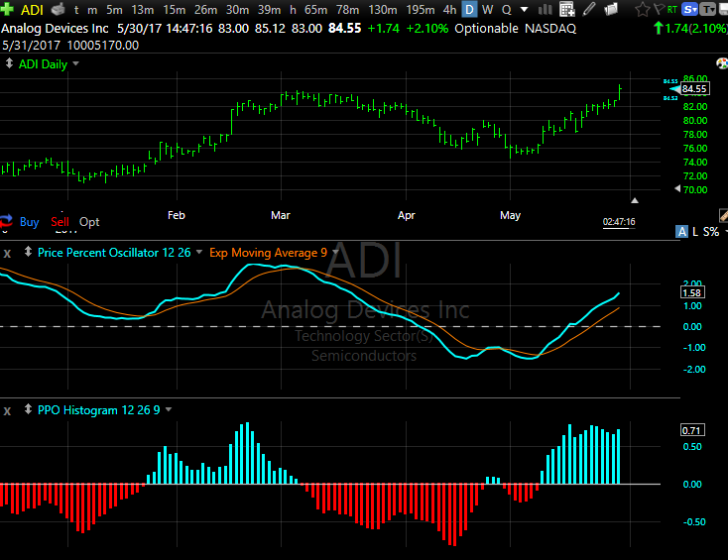Click the Optionable label in header

(486, 29)
